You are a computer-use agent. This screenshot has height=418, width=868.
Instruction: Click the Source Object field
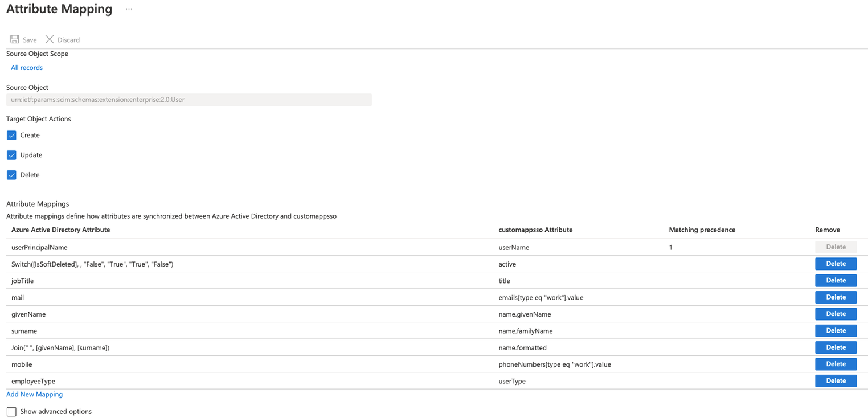coord(189,100)
